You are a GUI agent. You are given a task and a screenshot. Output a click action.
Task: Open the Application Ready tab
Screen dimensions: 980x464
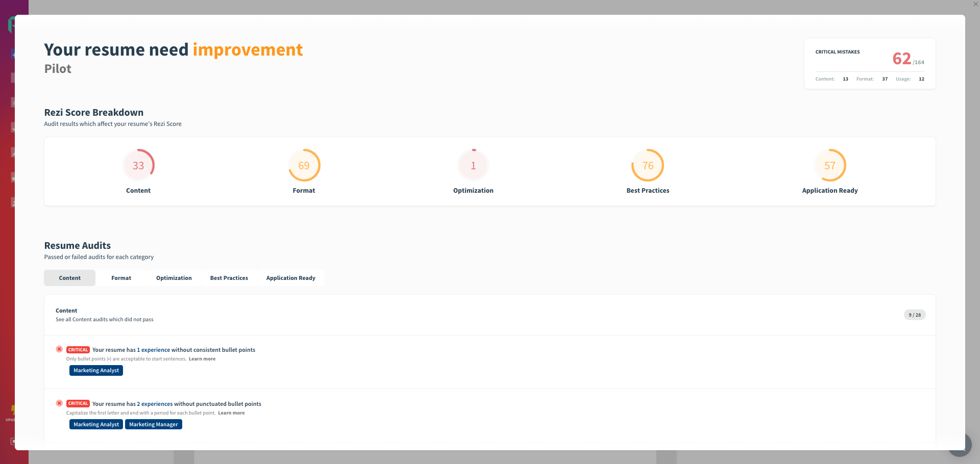290,278
